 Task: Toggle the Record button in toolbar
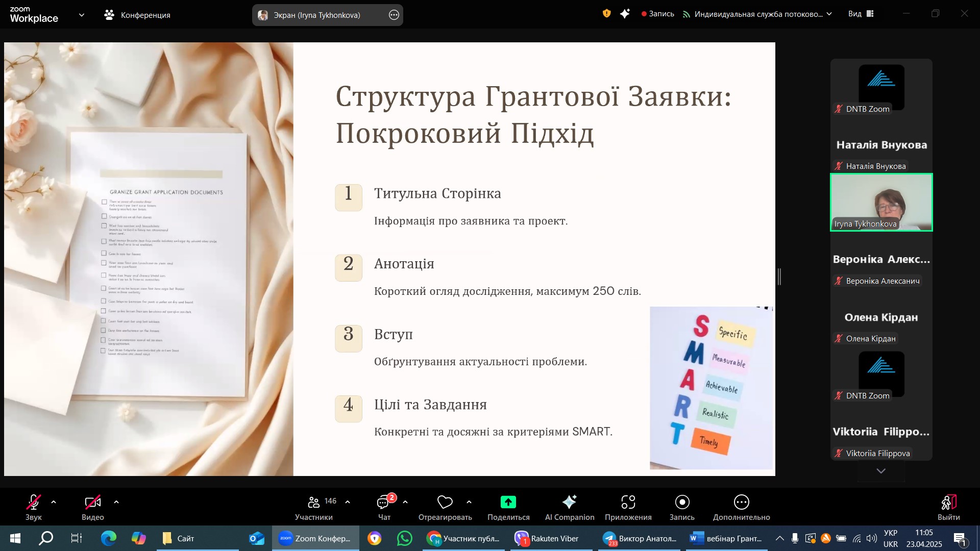(682, 503)
